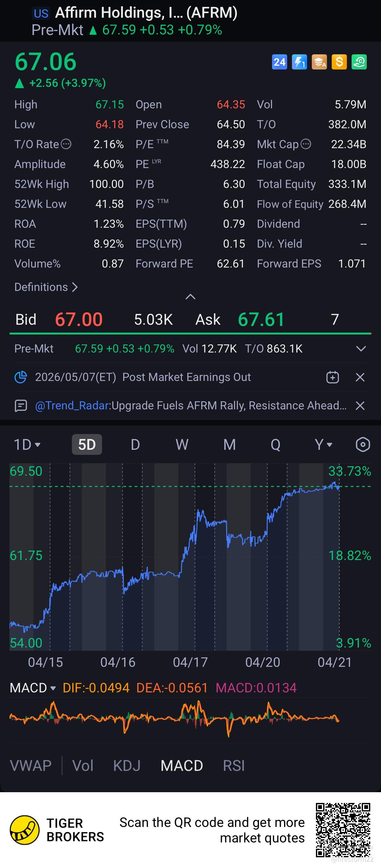Tap the blue 24-hour trading badge
Image resolution: width=381 pixels, height=868 pixels.
[x=279, y=62]
